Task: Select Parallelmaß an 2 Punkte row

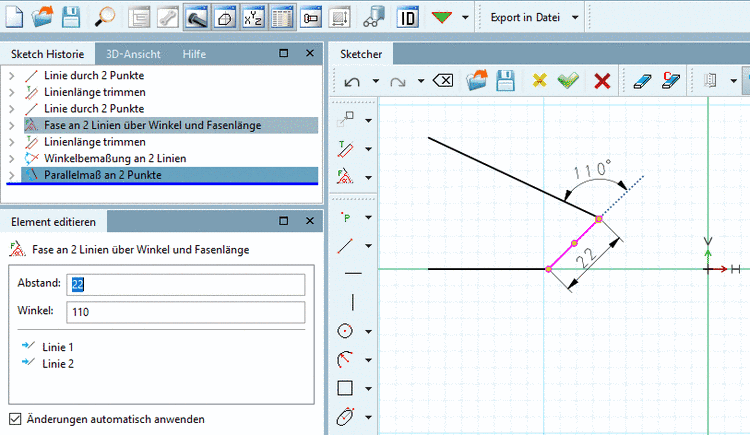Action: pyautogui.click(x=171, y=175)
